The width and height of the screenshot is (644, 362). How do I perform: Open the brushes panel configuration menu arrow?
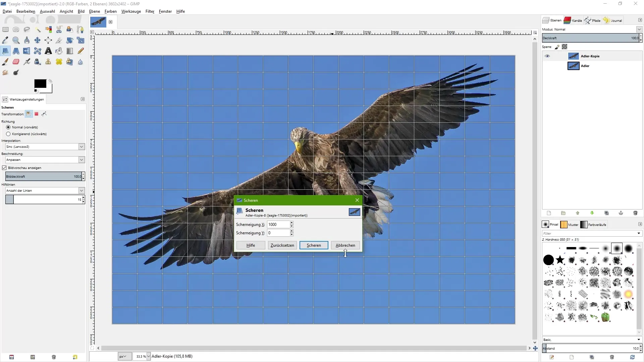[640, 224]
